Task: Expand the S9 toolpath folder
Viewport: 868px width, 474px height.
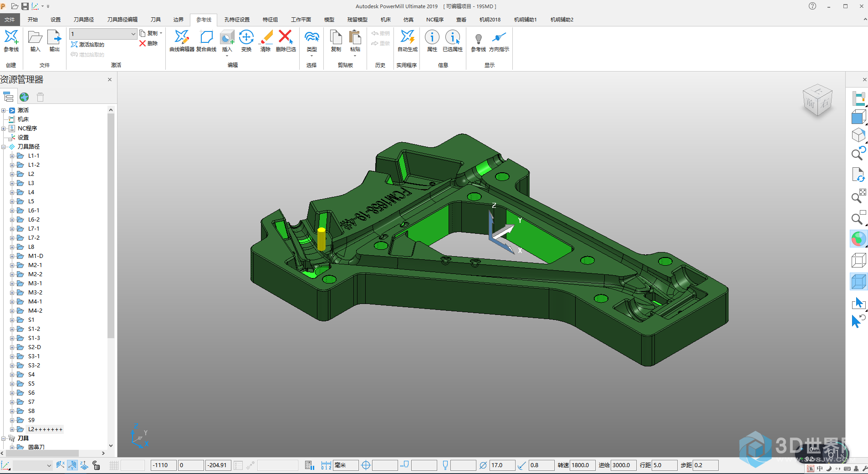Action: pos(12,420)
